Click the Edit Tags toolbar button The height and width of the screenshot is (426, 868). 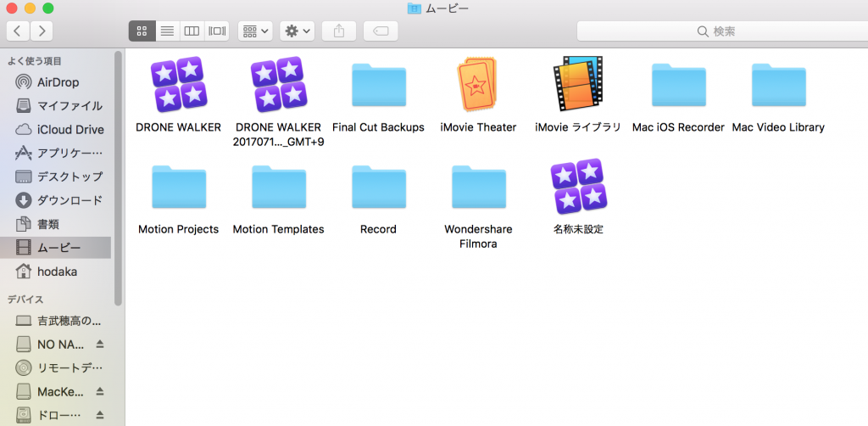(381, 31)
